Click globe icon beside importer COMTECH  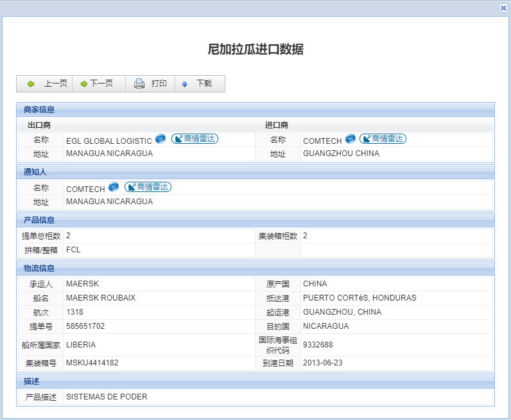click(350, 139)
